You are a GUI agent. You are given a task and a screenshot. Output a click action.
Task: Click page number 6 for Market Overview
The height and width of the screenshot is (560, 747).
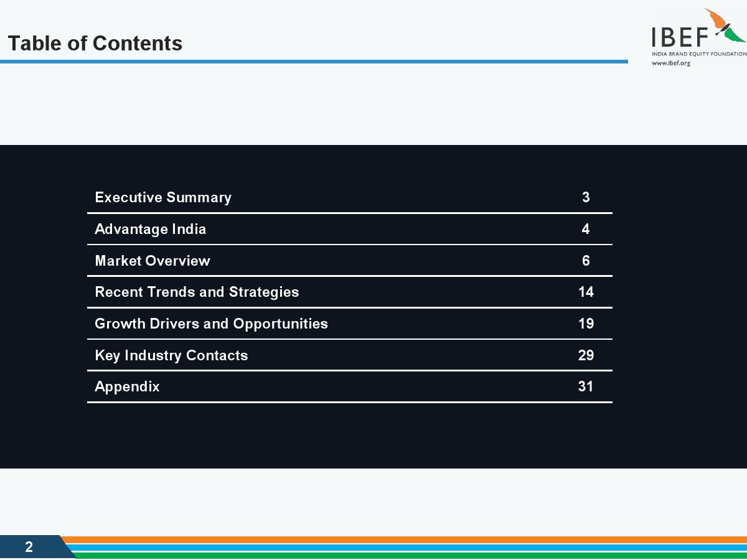point(586,261)
